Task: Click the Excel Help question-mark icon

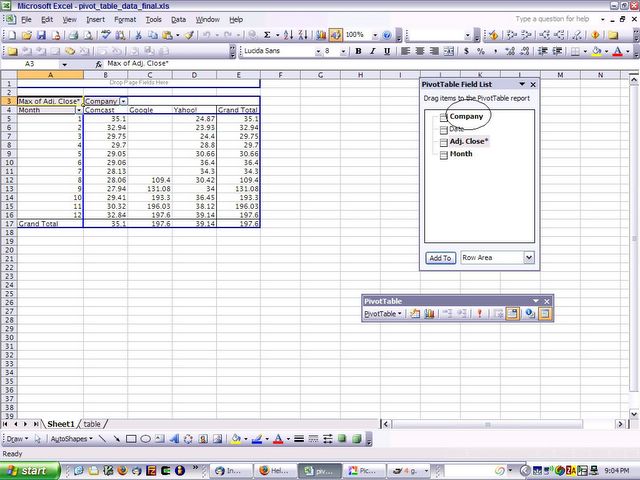Action: [x=387, y=36]
